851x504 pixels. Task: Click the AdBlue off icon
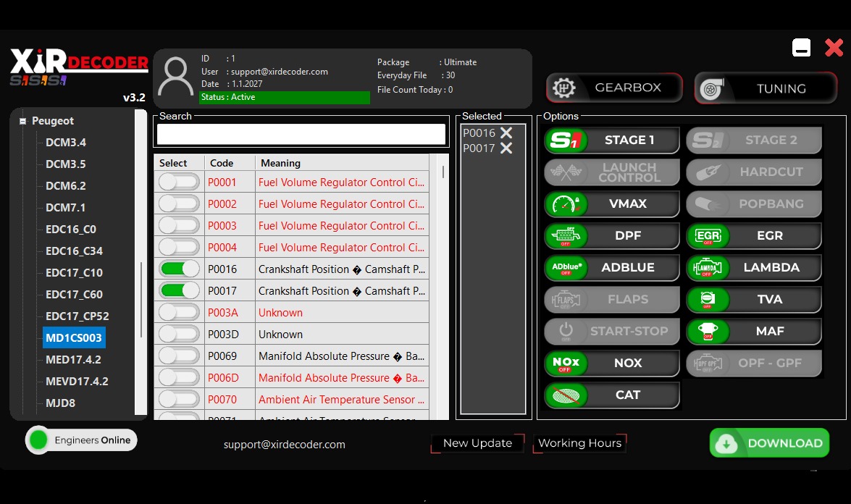[x=566, y=268]
